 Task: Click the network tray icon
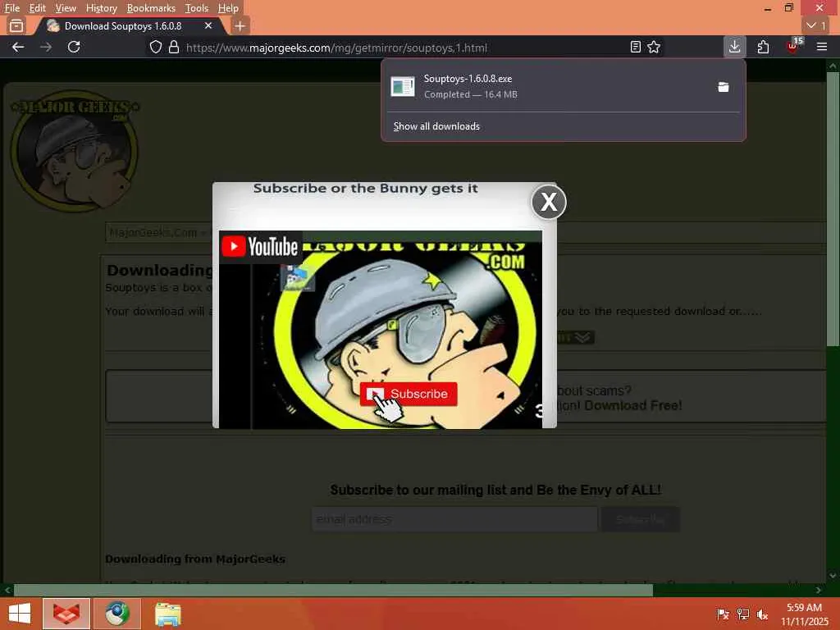(x=742, y=614)
